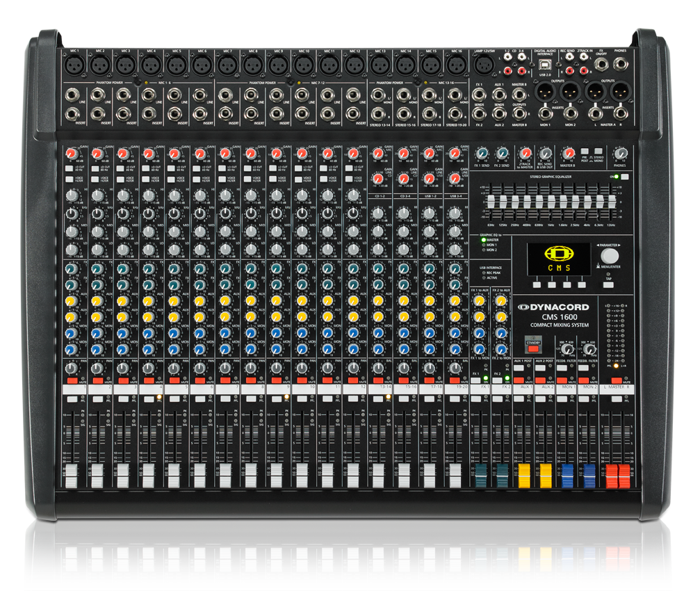This screenshot has height=591, width=700.
Task: Turn the PHONES volume knob
Action: [x=620, y=154]
